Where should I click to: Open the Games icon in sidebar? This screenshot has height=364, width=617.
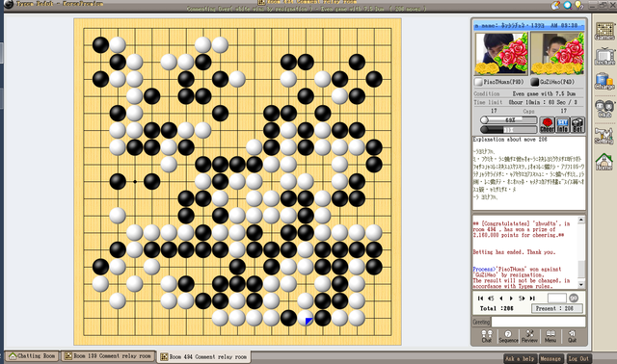tap(604, 32)
